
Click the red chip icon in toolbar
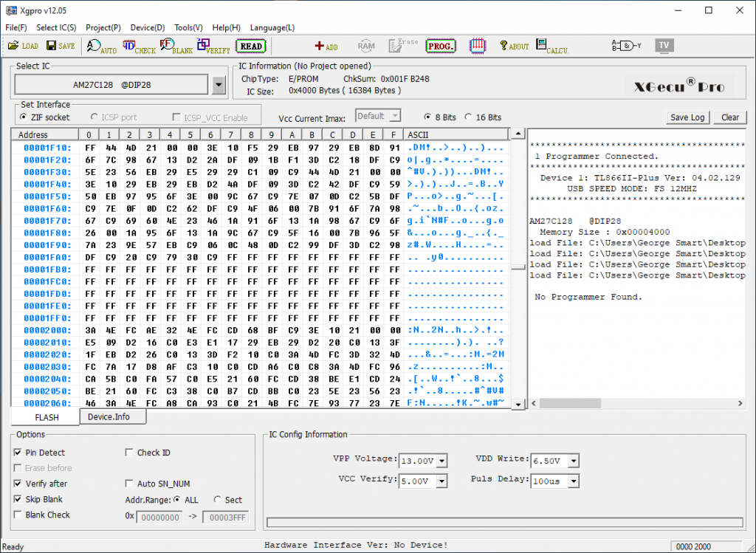click(478, 46)
